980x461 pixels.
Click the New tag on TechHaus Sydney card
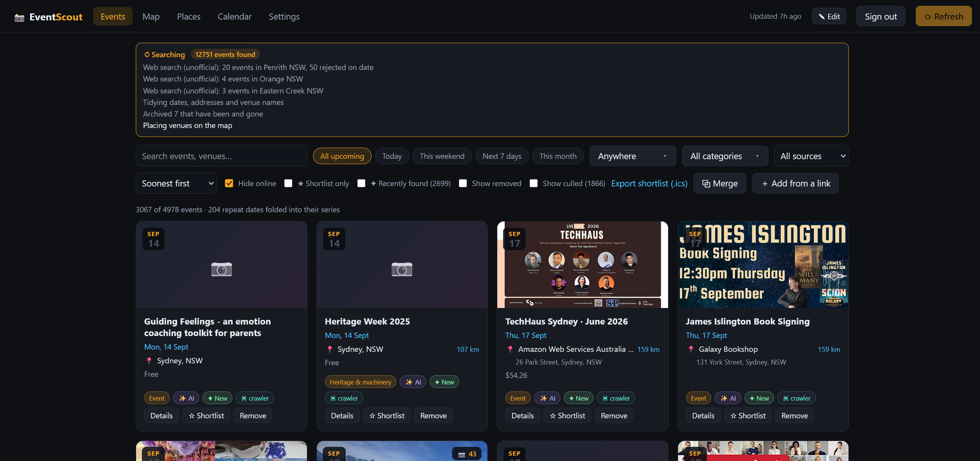click(x=578, y=398)
